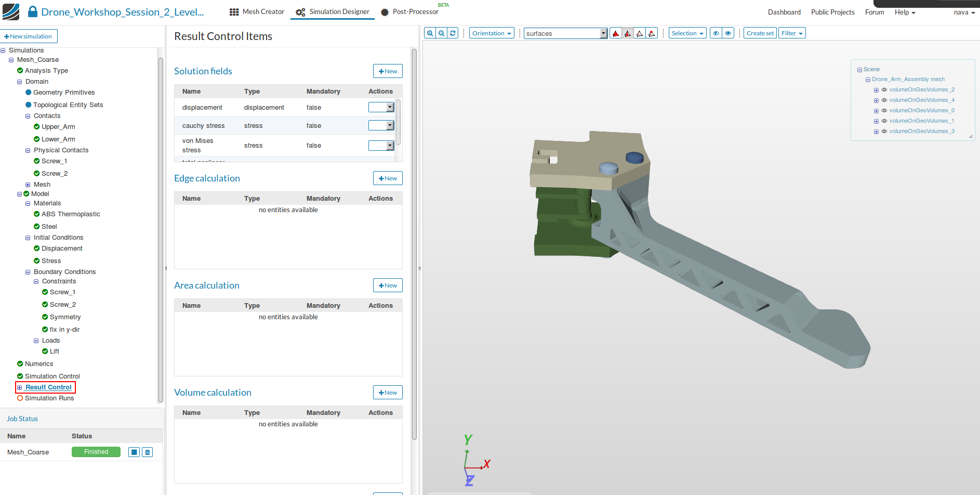
Task: Click the zoom in magnifier icon
Action: [x=430, y=33]
